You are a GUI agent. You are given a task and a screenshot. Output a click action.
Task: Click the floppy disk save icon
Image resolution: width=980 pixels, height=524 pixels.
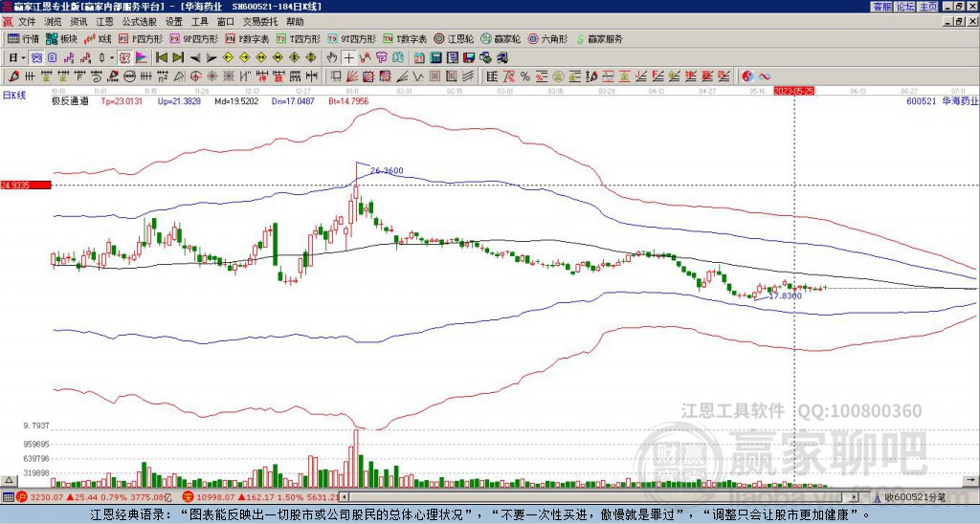click(x=469, y=58)
